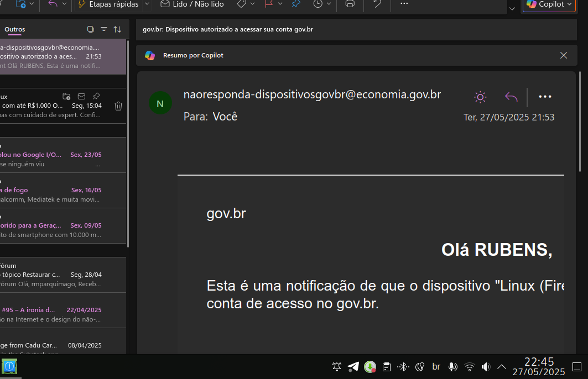Toggle Lido / Não lido status
The image size is (588, 379).
pos(192,4)
